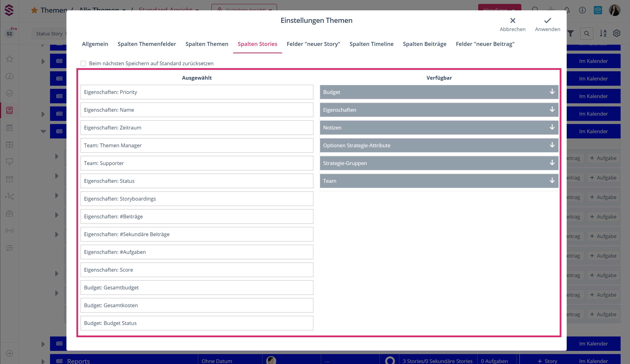Viewport: 630px width, 364px height.
Task: Click the Abbrechen X icon
Action: point(513,21)
